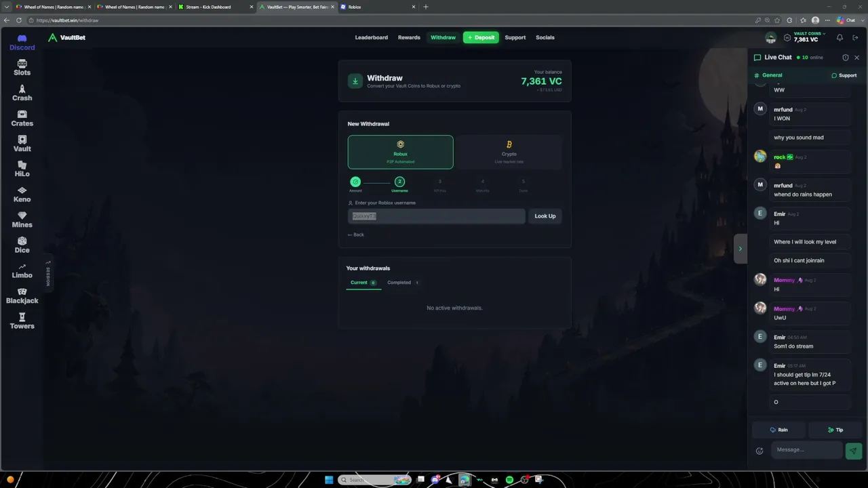
Task: Send the chat message
Action: pyautogui.click(x=853, y=451)
